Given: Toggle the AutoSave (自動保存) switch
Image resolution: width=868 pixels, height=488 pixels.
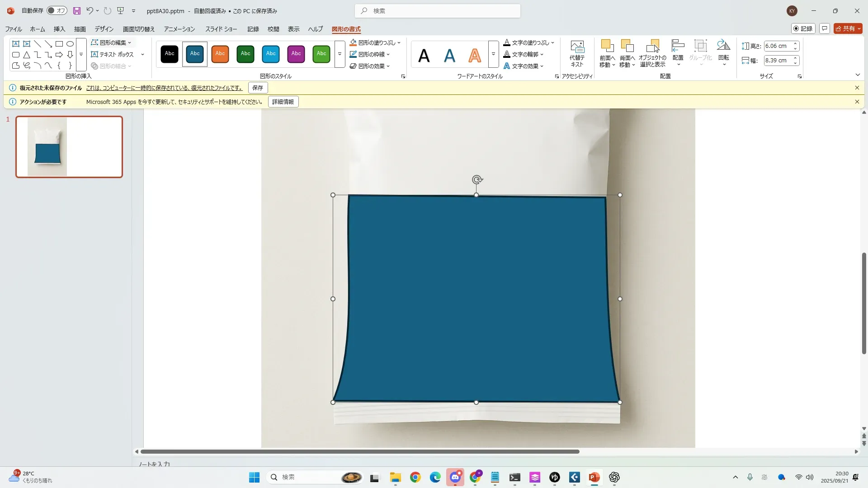Looking at the screenshot, I should pyautogui.click(x=57, y=11).
